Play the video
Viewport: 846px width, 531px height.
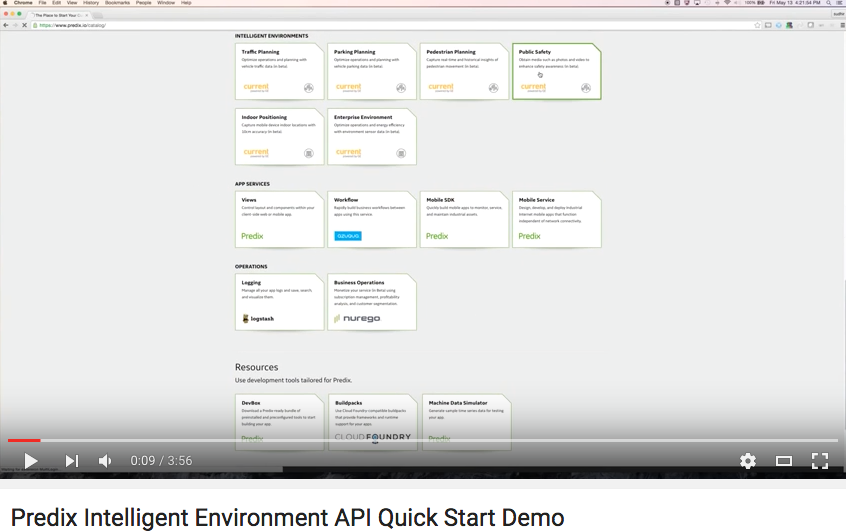click(x=30, y=461)
